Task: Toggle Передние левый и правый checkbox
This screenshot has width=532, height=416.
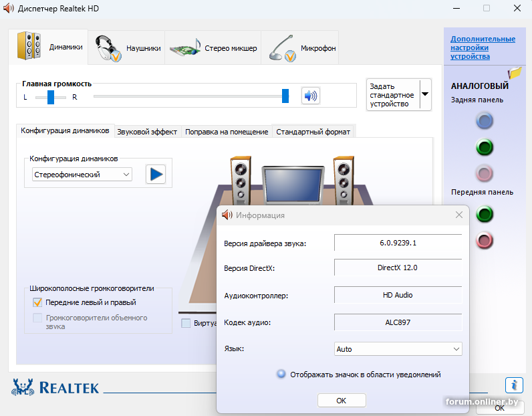Action: click(x=37, y=302)
